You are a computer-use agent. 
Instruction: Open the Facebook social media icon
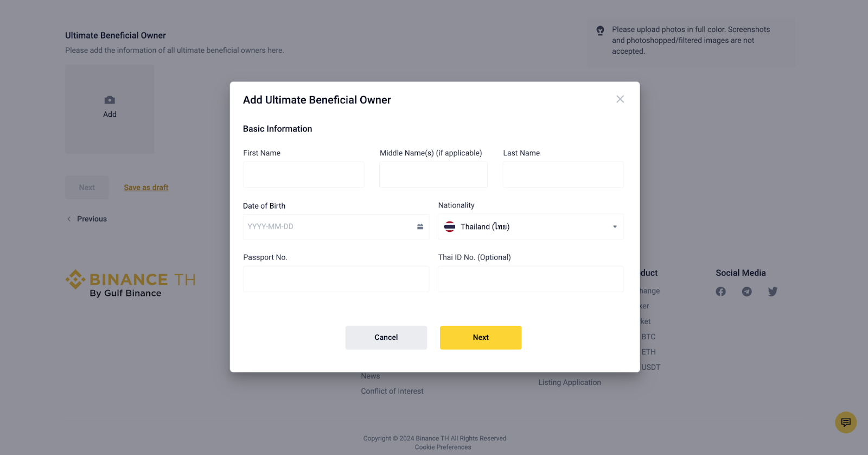720,292
